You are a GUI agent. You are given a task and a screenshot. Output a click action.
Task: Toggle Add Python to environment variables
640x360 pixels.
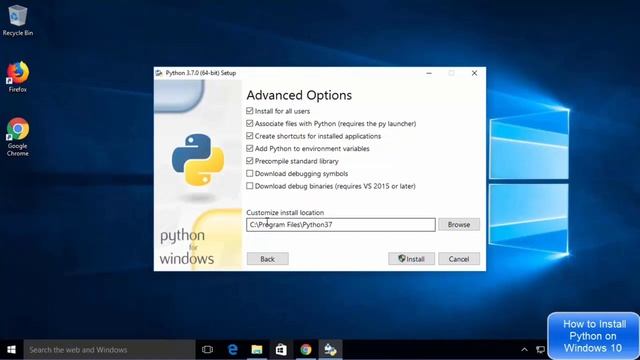[250, 149]
